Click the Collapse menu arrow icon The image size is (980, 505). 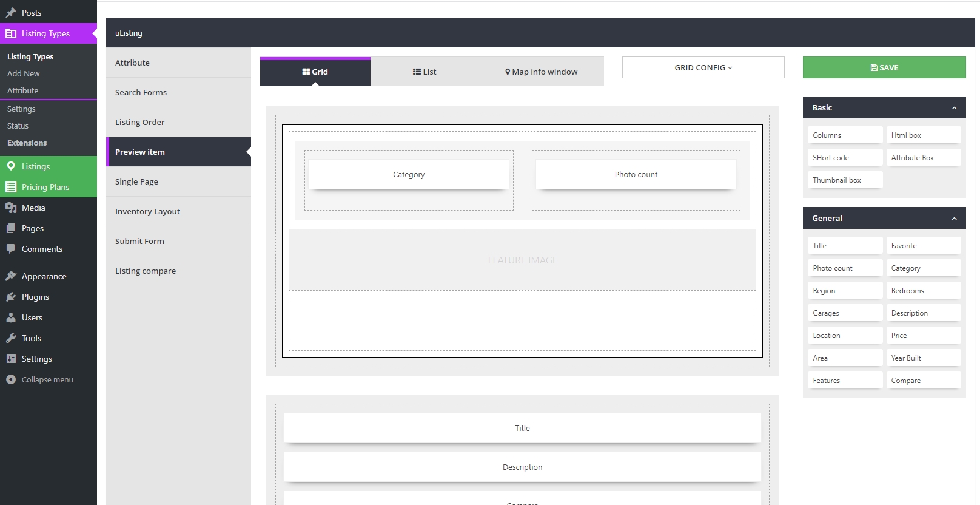pos(11,379)
